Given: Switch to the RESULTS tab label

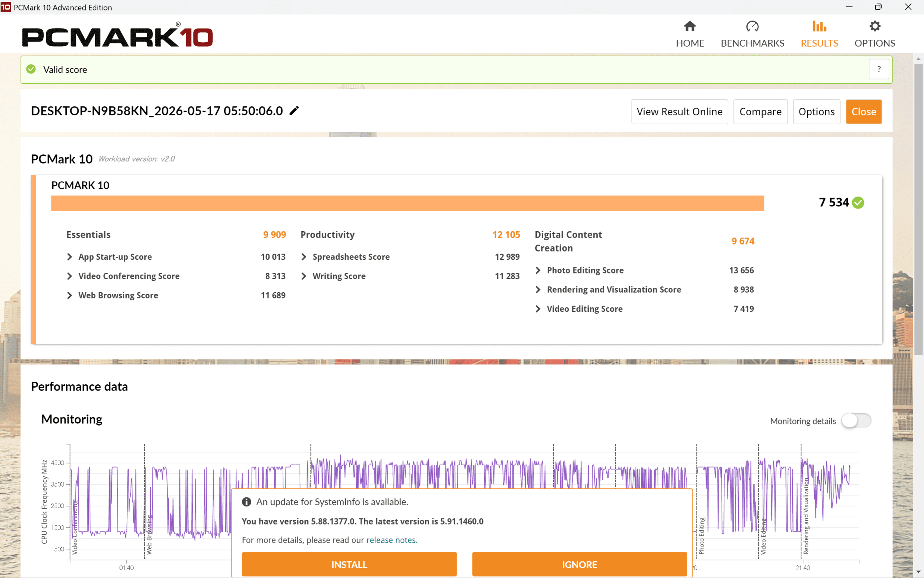Looking at the screenshot, I should tap(819, 43).
